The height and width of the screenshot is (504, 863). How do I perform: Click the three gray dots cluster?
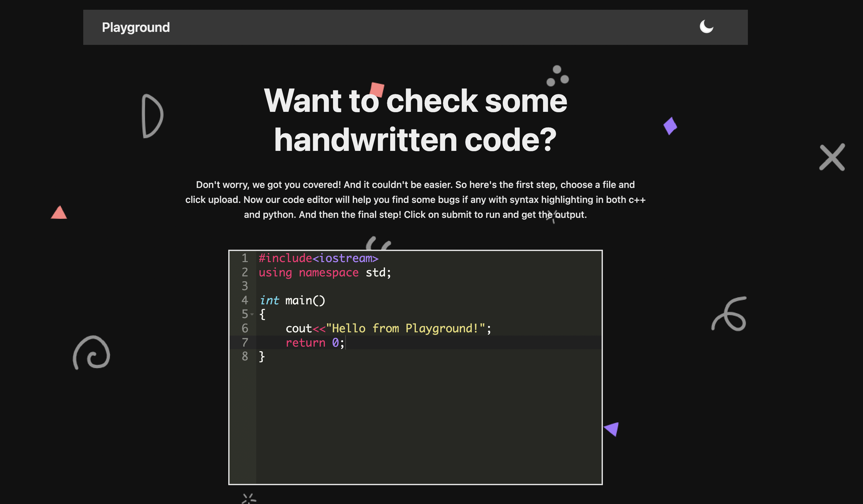(x=557, y=76)
